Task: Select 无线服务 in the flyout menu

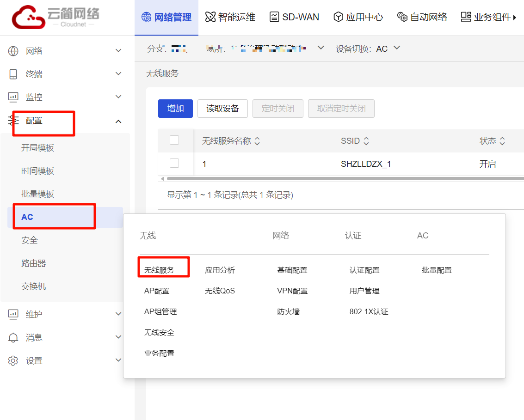Action: 160,270
